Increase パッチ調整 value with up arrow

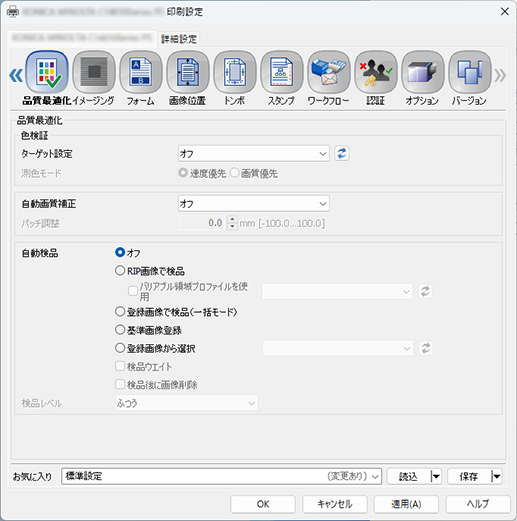pyautogui.click(x=232, y=219)
